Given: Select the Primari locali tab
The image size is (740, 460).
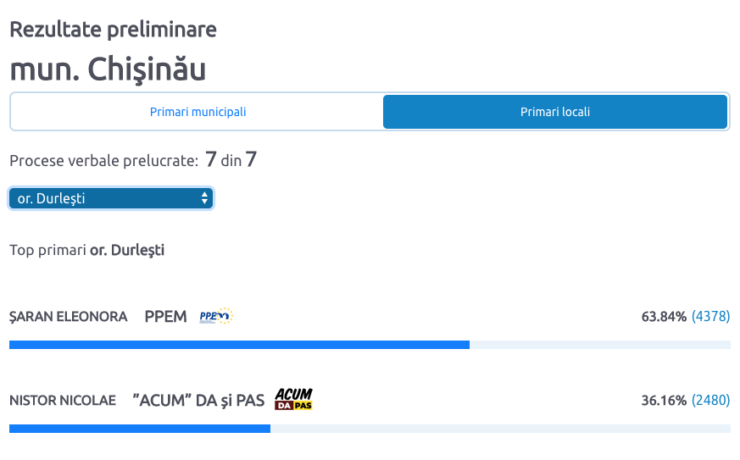Looking at the screenshot, I should (x=555, y=112).
